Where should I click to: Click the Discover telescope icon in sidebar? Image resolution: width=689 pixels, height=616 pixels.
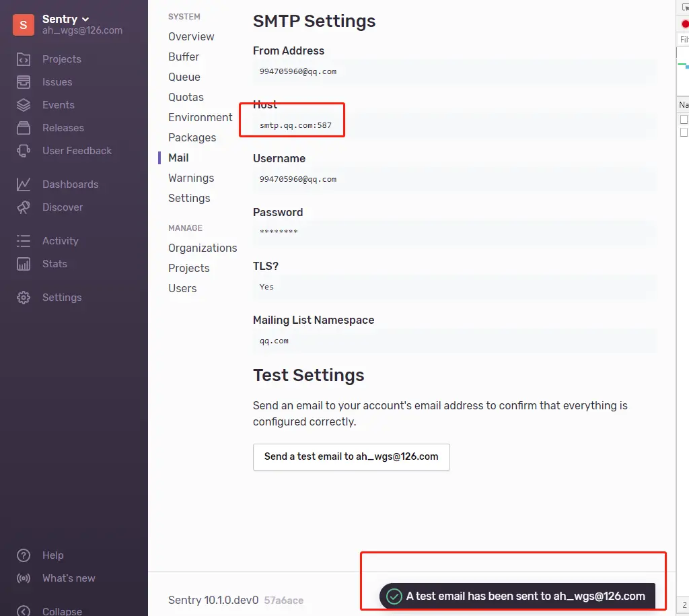24,207
